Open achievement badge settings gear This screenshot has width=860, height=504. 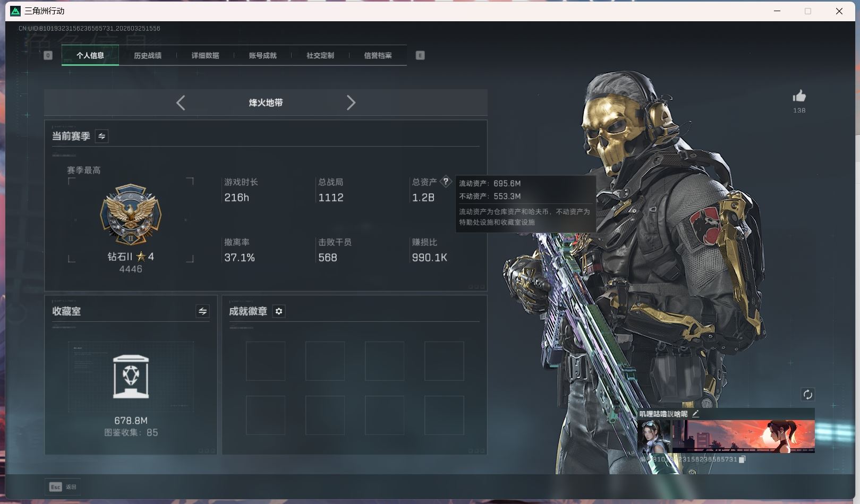coord(279,311)
